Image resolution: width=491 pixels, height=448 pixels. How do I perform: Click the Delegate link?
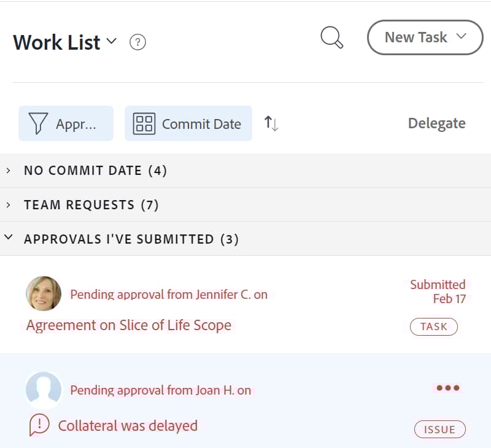436,123
